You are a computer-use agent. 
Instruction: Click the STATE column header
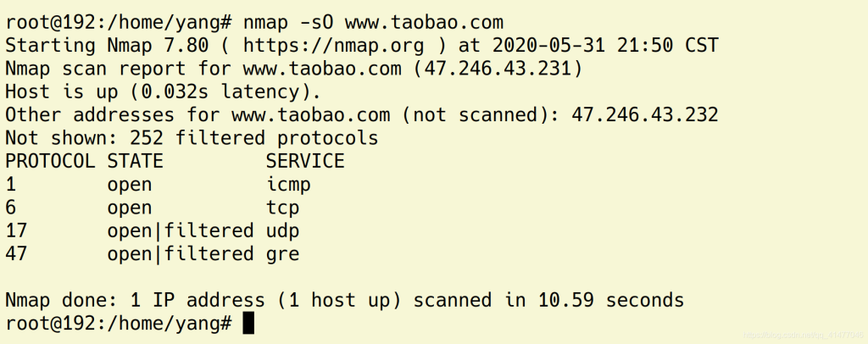pyautogui.click(x=135, y=162)
